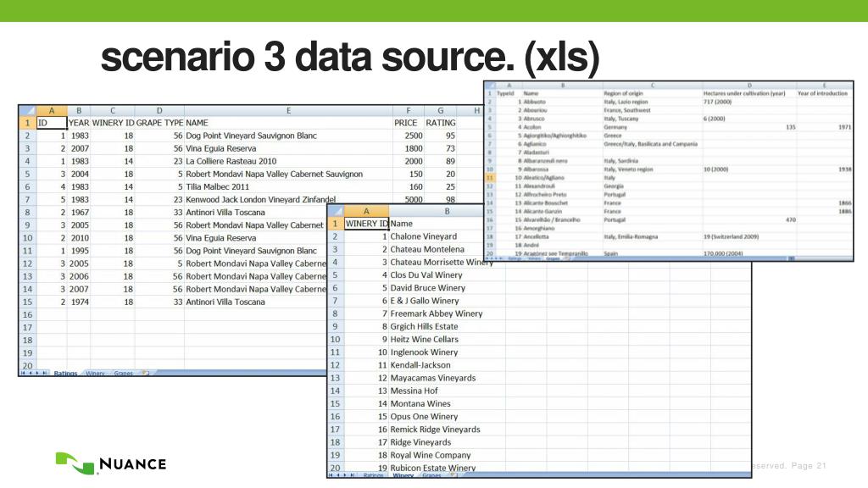Go to first sheet arrow in Winery workbook

click(x=331, y=475)
